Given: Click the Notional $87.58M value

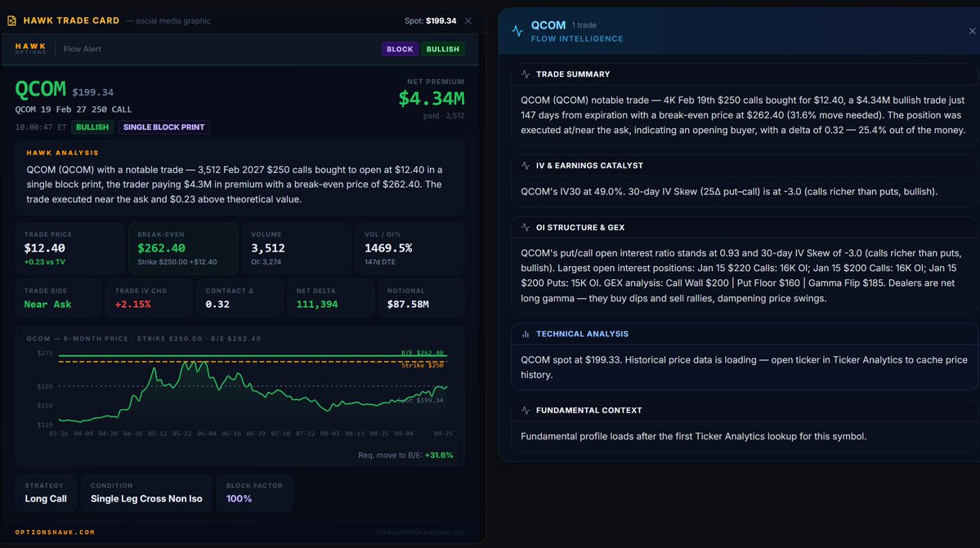Looking at the screenshot, I should pyautogui.click(x=408, y=305).
